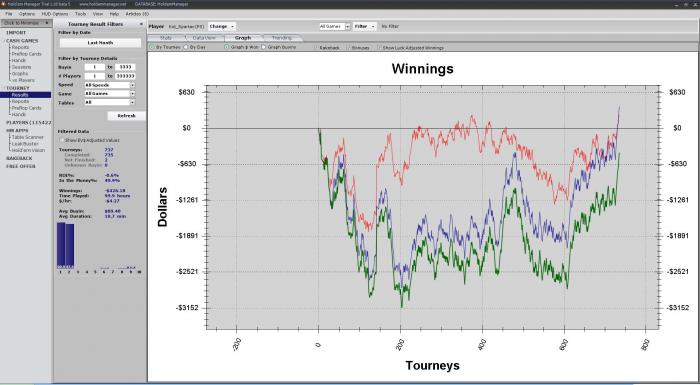Click the maximum # Players field
The width and height of the screenshot is (700, 385).
pyautogui.click(x=125, y=76)
